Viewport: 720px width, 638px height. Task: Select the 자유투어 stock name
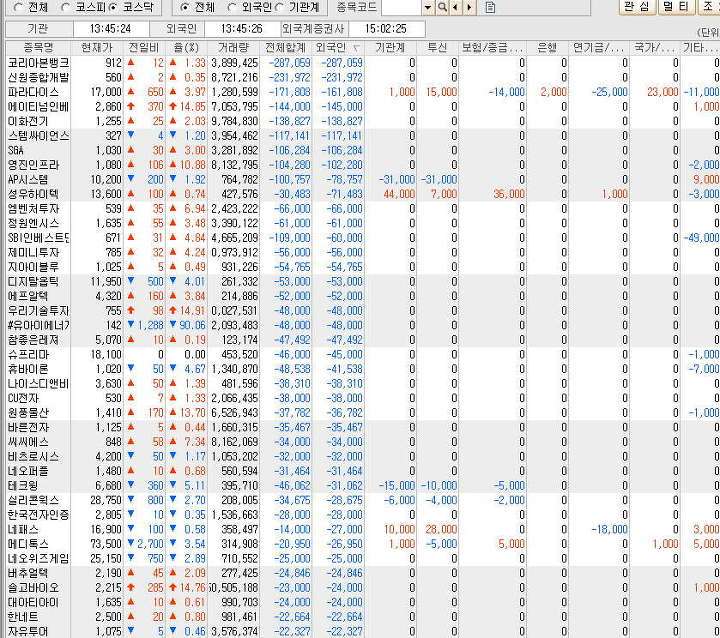28,632
